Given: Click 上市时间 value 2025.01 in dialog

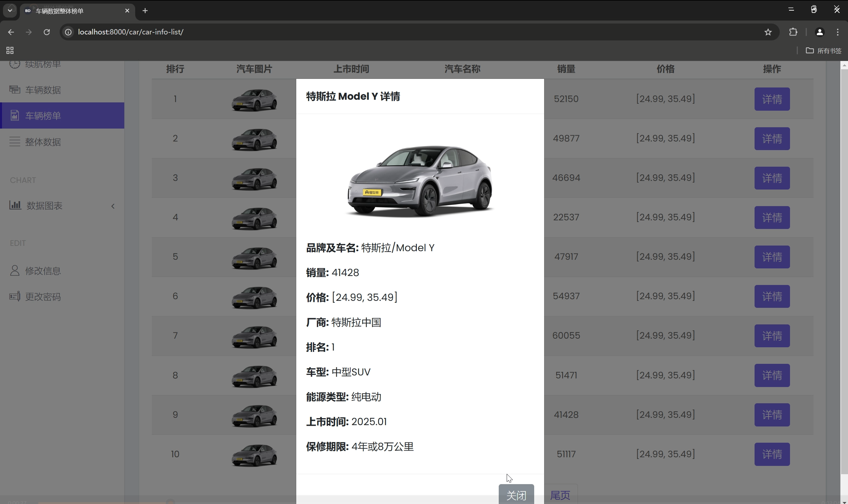Looking at the screenshot, I should [369, 422].
